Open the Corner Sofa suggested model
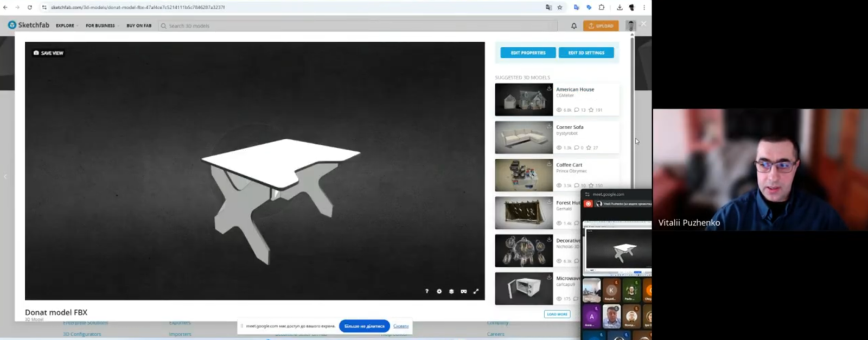Viewport: 868px width, 340px height. pos(570,127)
